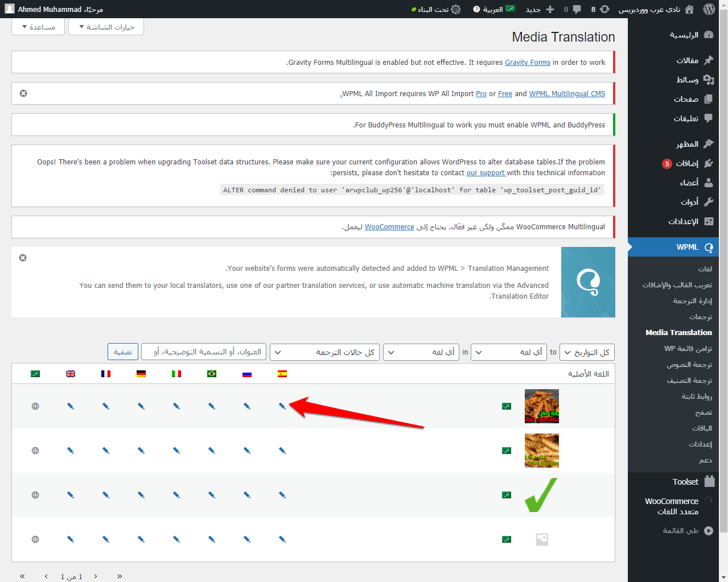This screenshot has height=582, width=728.
Task: Edit French translation of placeholder image row
Action: coord(106,539)
